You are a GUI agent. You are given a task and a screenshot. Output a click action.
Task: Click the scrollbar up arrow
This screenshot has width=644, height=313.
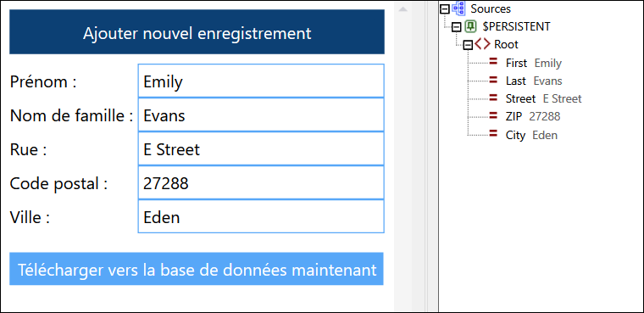(x=402, y=9)
